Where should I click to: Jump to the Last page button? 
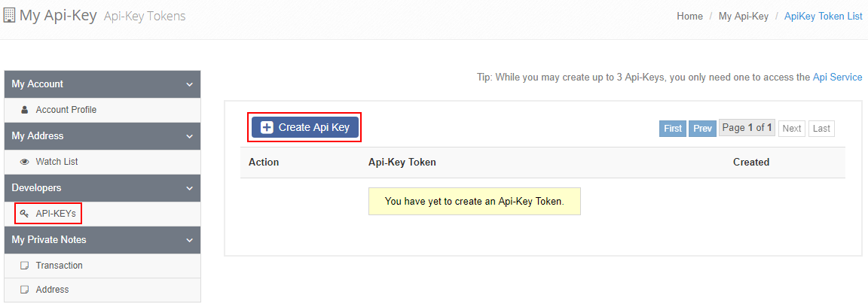coord(821,129)
